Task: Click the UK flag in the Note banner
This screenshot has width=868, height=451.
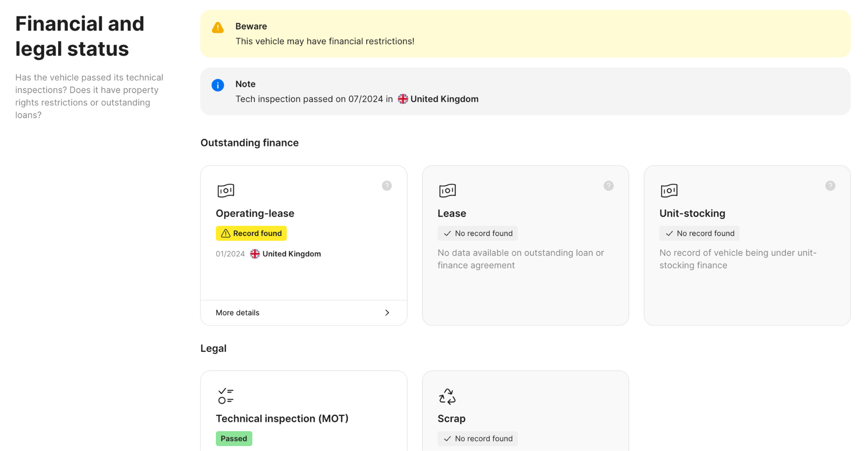Action: tap(403, 99)
